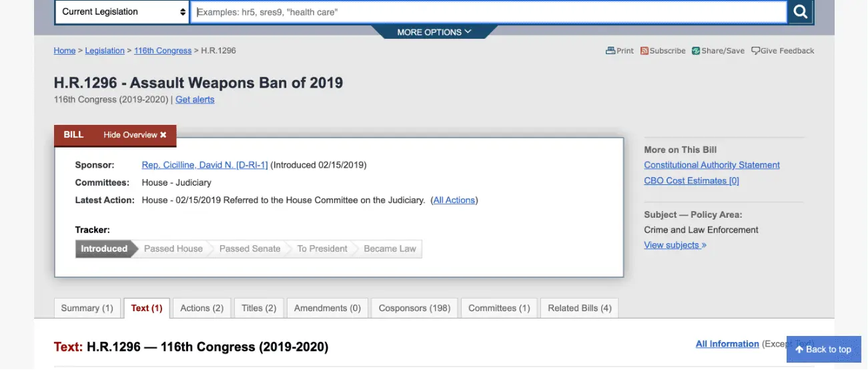This screenshot has width=868, height=370.
Task: Select the Passed House tracker stage
Action: click(x=173, y=248)
